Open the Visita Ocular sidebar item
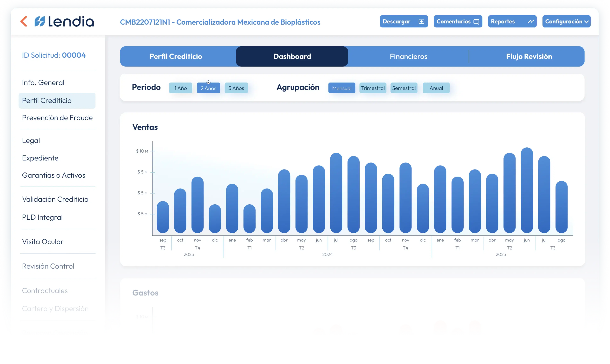 click(43, 242)
